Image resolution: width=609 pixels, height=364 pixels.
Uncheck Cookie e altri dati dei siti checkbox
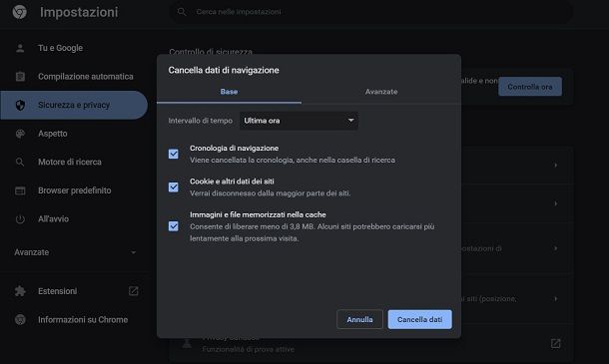point(174,187)
